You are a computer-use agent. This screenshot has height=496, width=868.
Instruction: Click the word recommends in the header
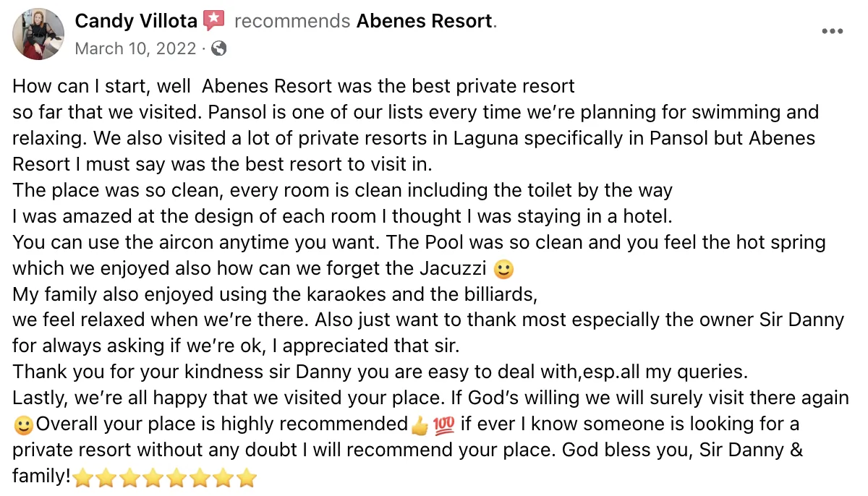click(x=292, y=21)
